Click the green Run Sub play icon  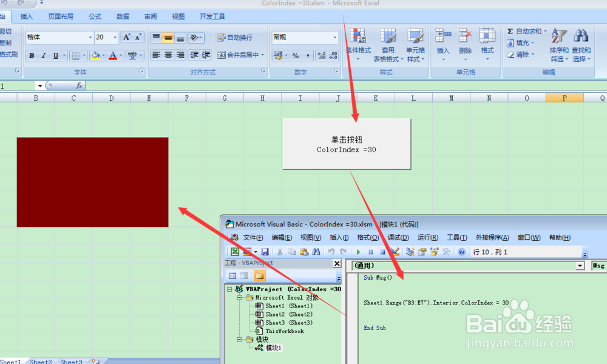359,252
